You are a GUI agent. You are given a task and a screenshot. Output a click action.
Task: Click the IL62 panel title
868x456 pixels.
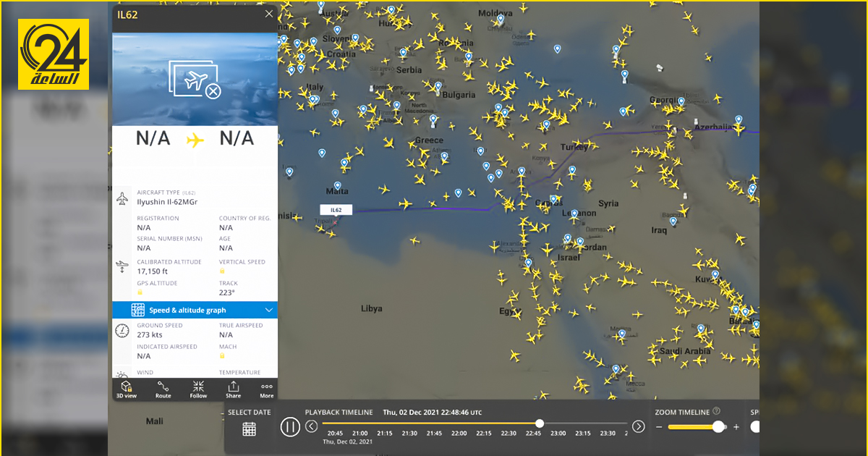click(129, 14)
